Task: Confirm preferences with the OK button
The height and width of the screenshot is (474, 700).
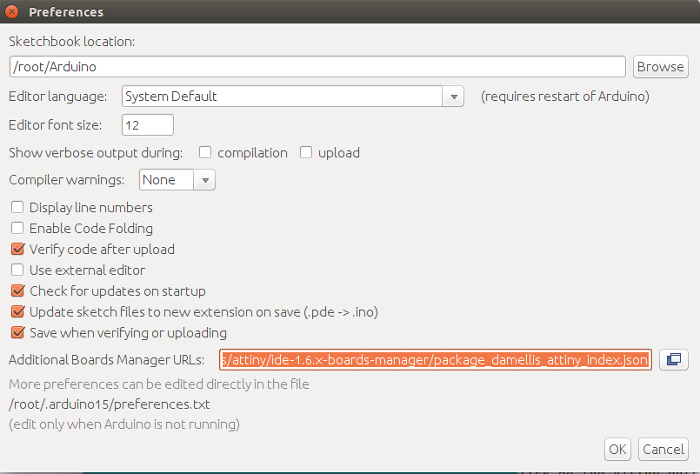Action: click(617, 449)
